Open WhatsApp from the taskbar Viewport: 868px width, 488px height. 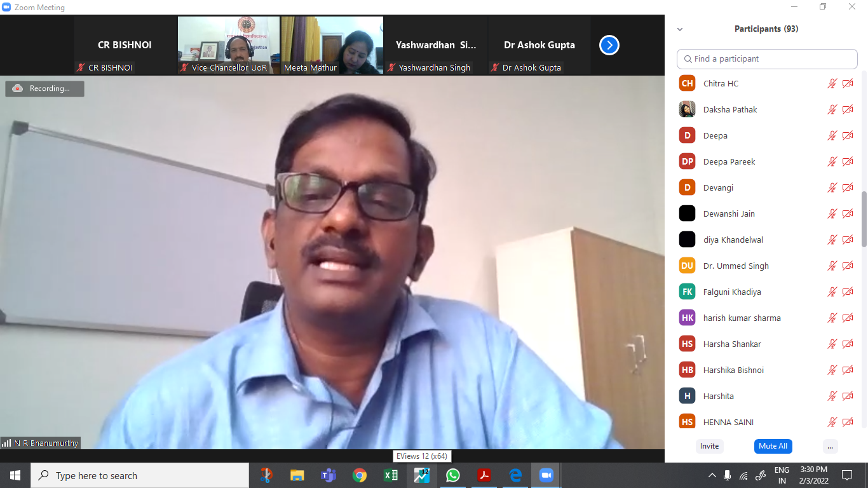pos(453,475)
